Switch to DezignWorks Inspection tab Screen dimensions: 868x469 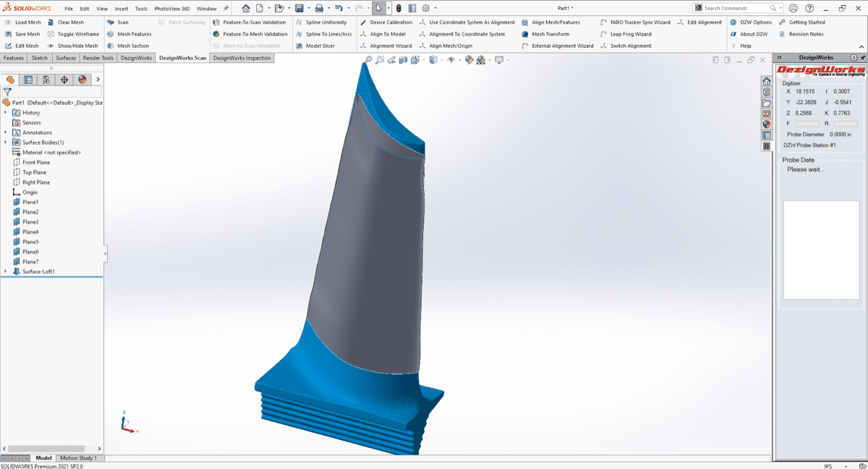[x=242, y=58]
